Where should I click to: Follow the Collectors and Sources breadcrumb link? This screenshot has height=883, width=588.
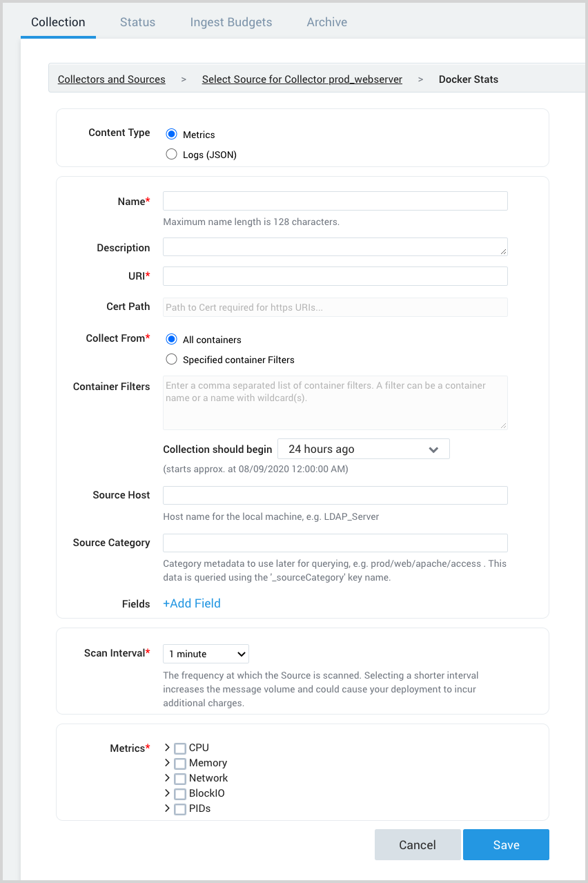coord(112,79)
